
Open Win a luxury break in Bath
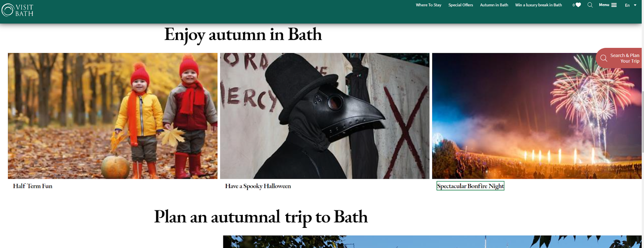pos(538,5)
